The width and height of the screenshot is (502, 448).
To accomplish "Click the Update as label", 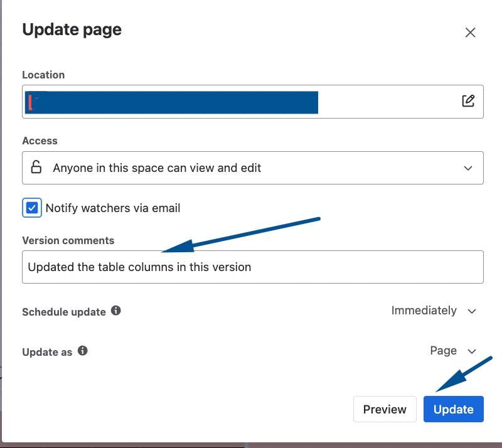I will coord(47,352).
